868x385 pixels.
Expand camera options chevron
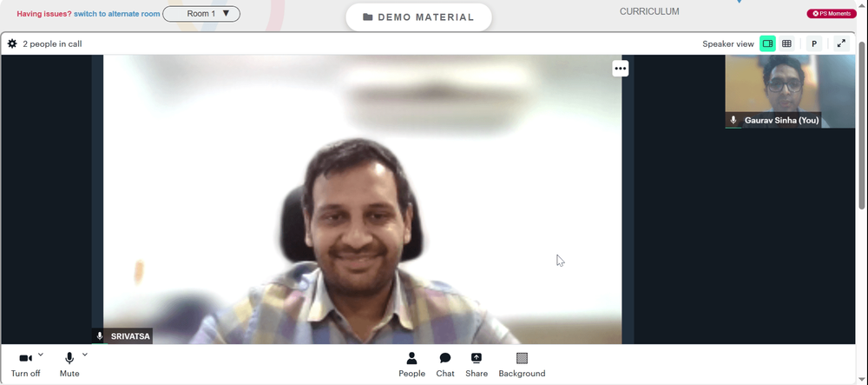pyautogui.click(x=41, y=355)
